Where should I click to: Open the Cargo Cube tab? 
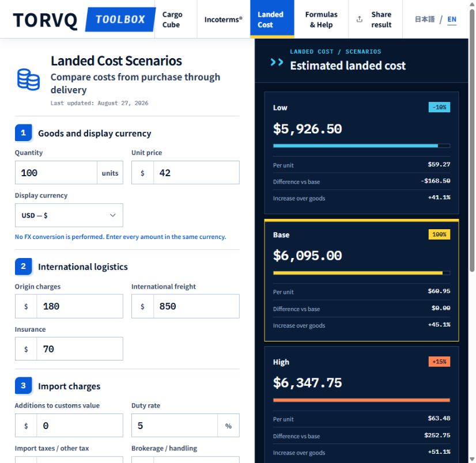175,20
